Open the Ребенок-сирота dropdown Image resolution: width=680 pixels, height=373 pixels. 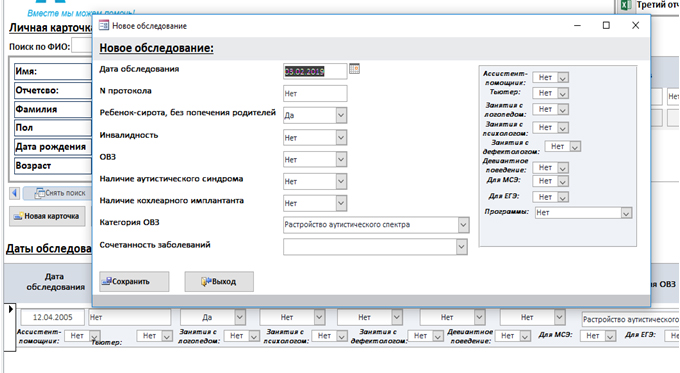341,115
